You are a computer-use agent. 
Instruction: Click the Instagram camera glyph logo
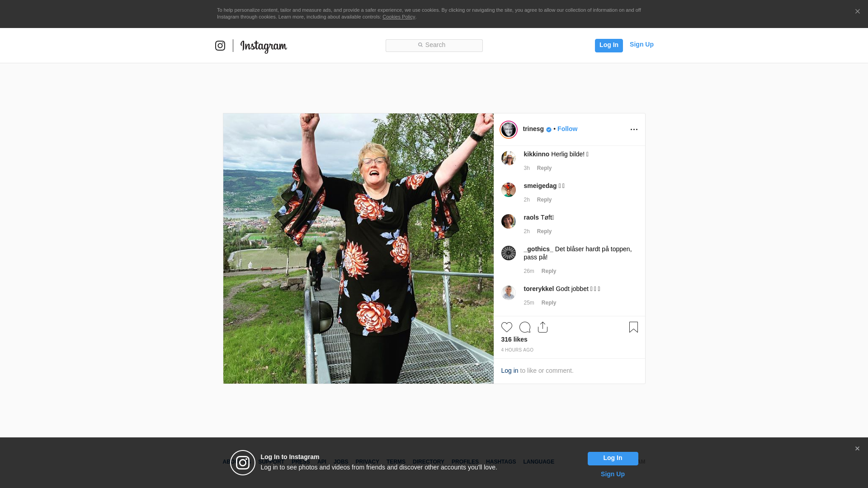click(220, 46)
